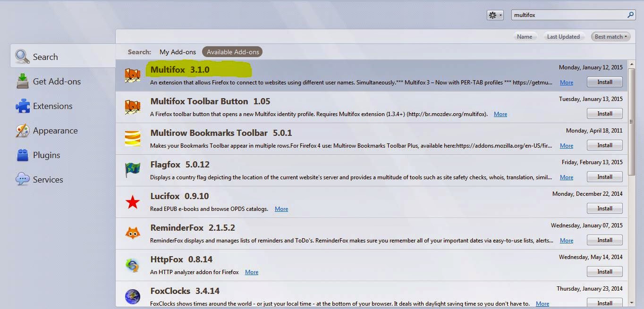The width and height of the screenshot is (644, 309).
Task: Select the ReminderFox 2.1.5.2 title
Action: click(x=193, y=228)
